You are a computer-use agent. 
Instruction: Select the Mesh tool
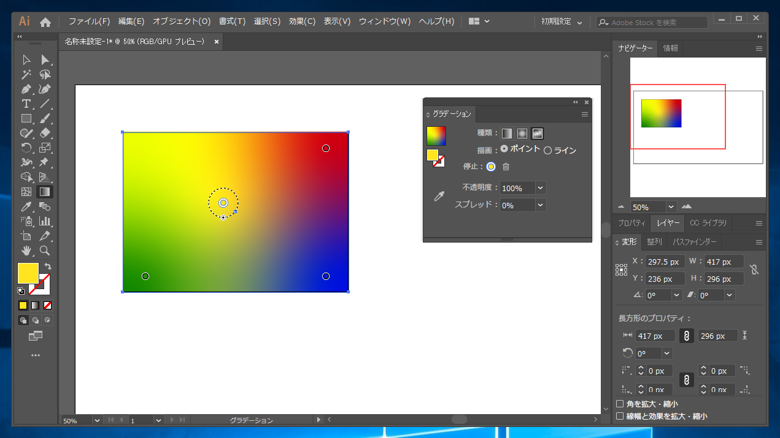click(26, 192)
